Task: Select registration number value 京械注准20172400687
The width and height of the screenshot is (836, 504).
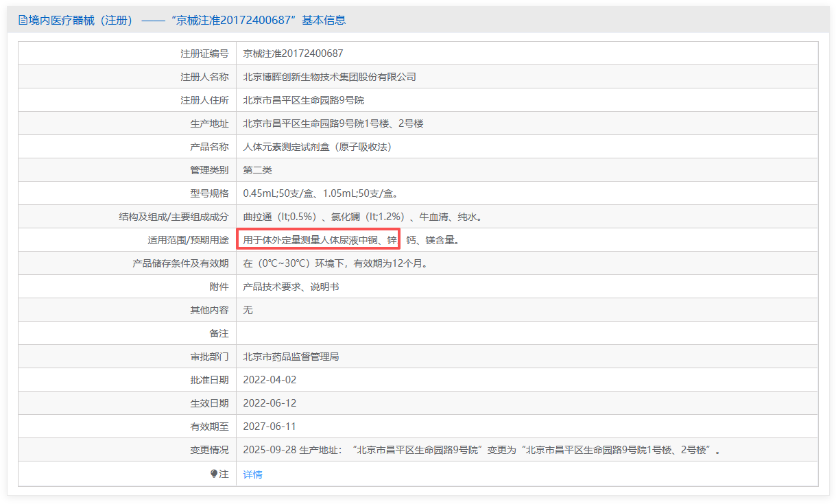Action: click(x=293, y=53)
